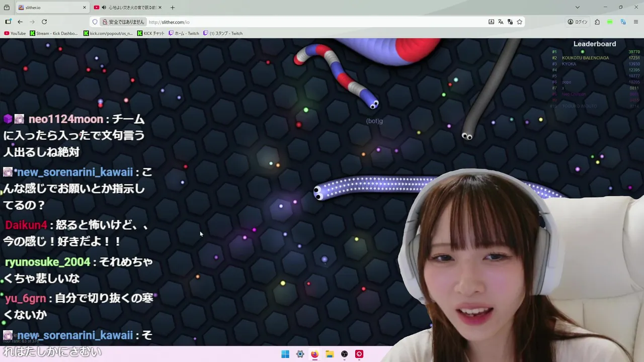Open the Firefox View icon beside the tabs
The width and height of the screenshot is (644, 362).
coord(7,8)
